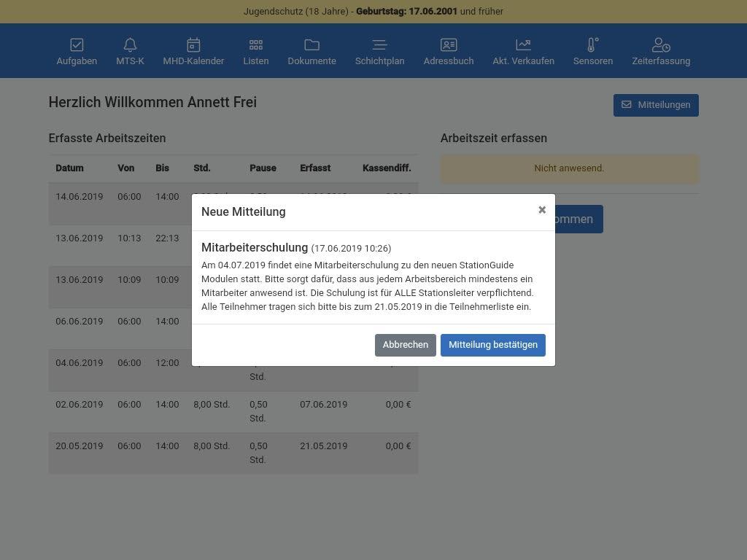Select the MHD-Kalender menu label
The width and height of the screenshot is (747, 560).
[193, 61]
